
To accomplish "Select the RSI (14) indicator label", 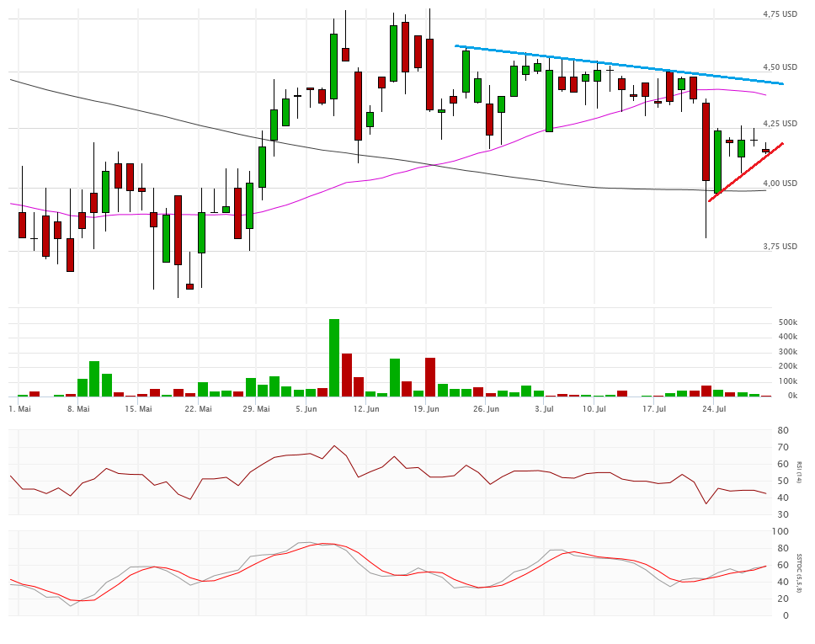I will pos(799,472).
